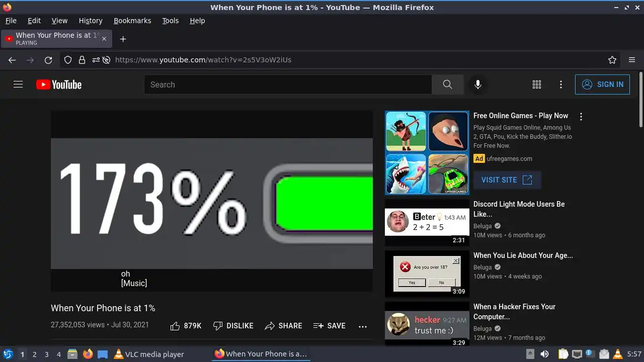Image resolution: width=644 pixels, height=362 pixels.
Task: Open the Discord Light Mode Users Be Like title
Action: (519, 209)
